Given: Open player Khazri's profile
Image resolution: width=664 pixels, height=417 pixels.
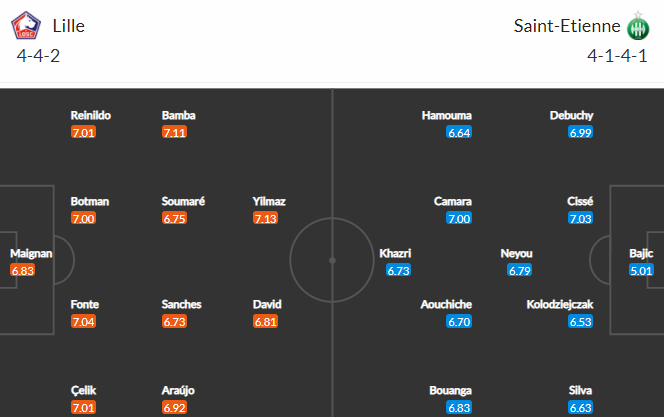Looking at the screenshot, I should 395,253.
